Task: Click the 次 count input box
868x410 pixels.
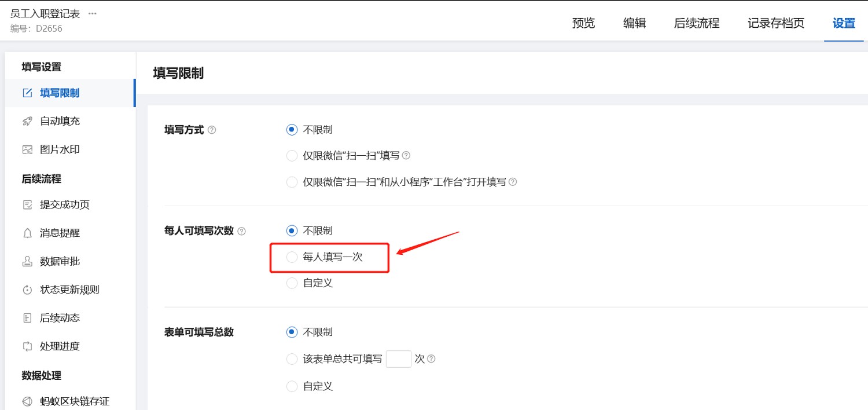Action: [x=399, y=359]
